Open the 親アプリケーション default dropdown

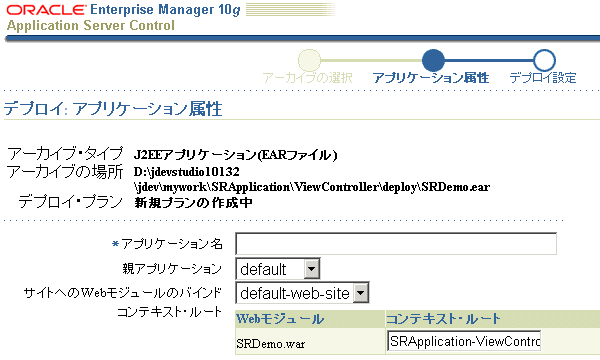click(x=278, y=269)
